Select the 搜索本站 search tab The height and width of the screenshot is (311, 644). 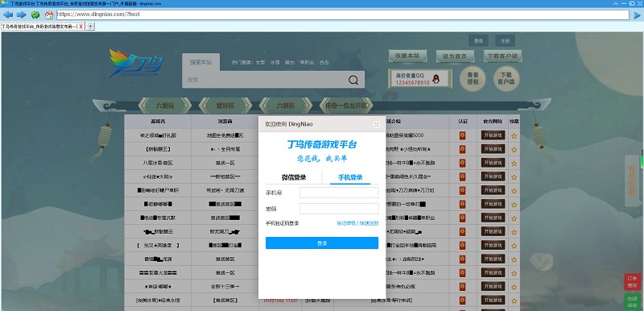200,62
